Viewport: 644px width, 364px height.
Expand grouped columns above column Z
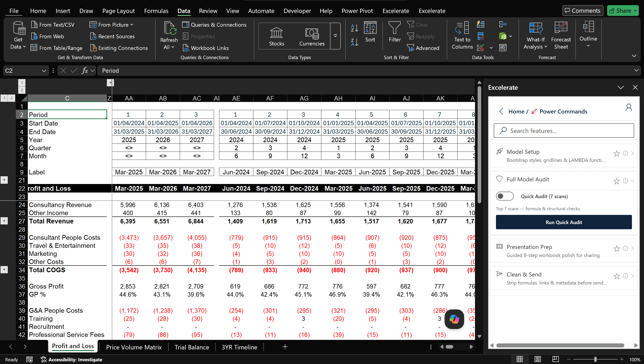(x=110, y=83)
